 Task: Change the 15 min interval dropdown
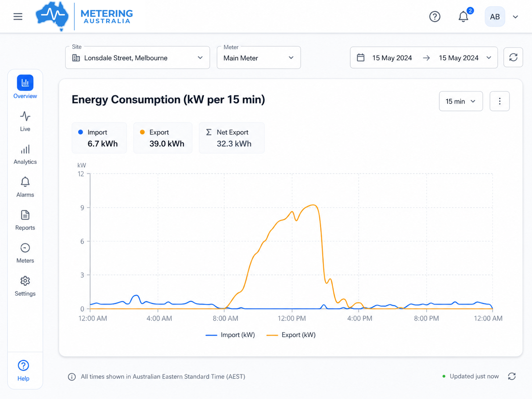[461, 101]
